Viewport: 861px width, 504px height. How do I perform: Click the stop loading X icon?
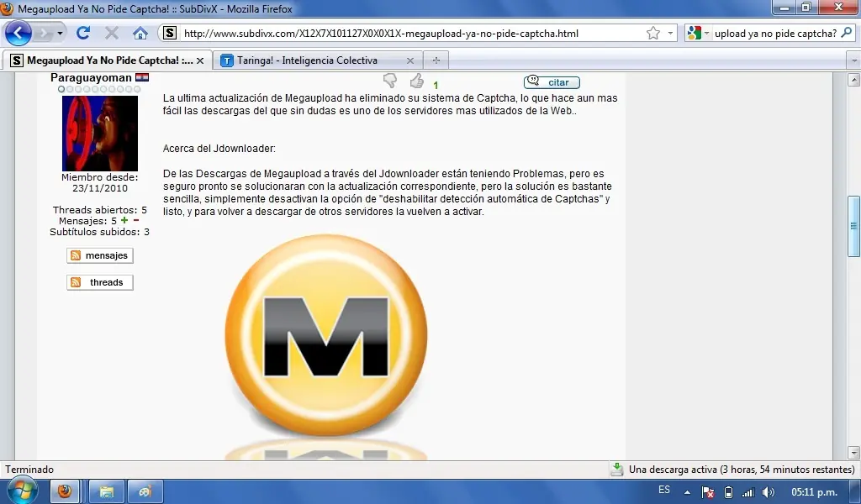click(112, 33)
